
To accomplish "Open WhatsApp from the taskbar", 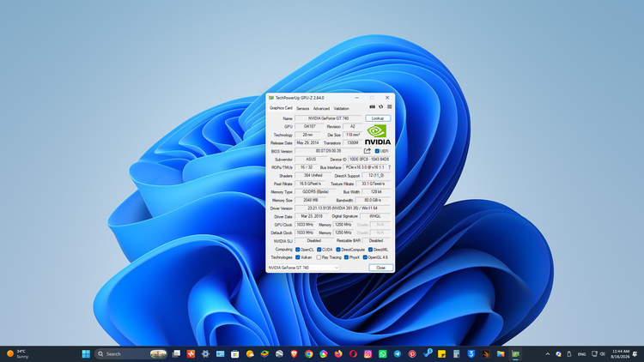I will (x=382, y=353).
